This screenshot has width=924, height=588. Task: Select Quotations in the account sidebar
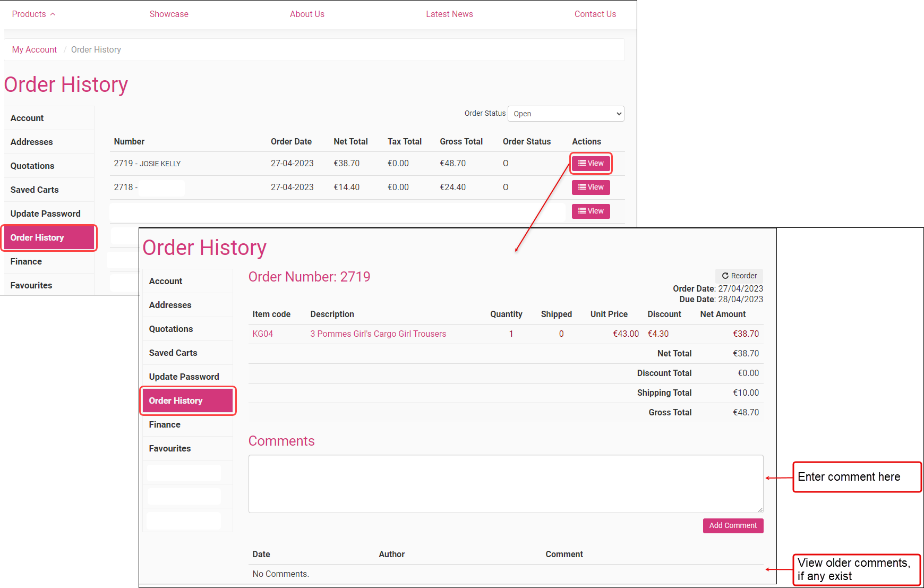[x=32, y=166]
